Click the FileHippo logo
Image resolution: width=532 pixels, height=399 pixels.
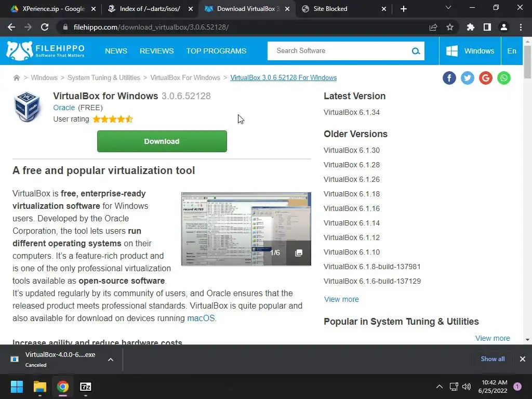point(45,51)
